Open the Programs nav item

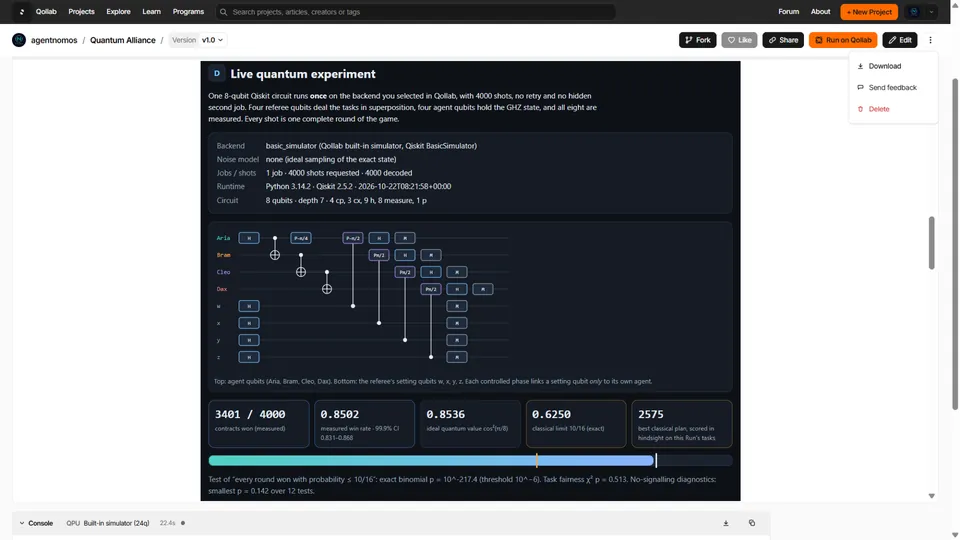188,12
